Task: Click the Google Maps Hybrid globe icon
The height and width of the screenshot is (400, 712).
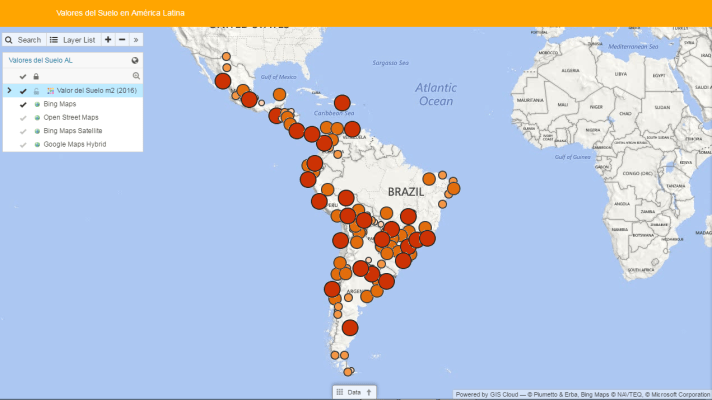Action: point(37,144)
